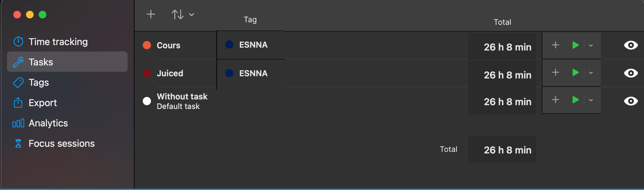Screen dimensions: 644x190
Task: Start the timer for Juiced task
Action: click(575, 73)
